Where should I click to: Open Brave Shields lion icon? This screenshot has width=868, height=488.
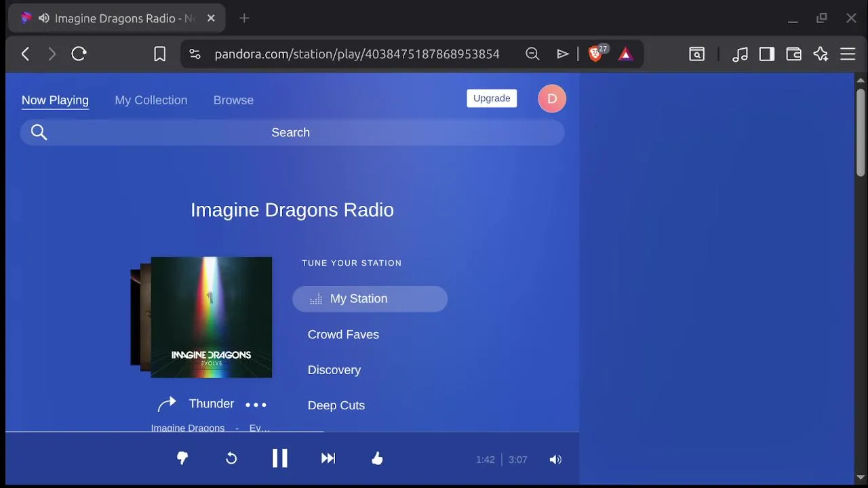coord(596,54)
